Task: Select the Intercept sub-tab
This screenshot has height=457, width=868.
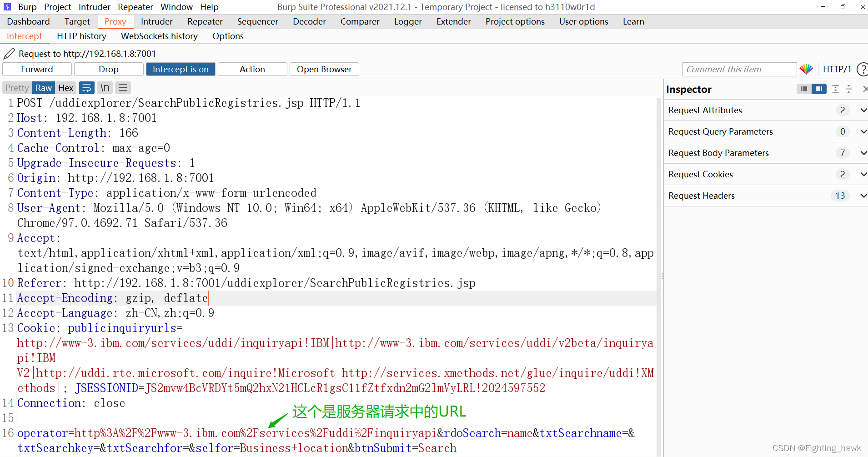Action: click(x=25, y=36)
